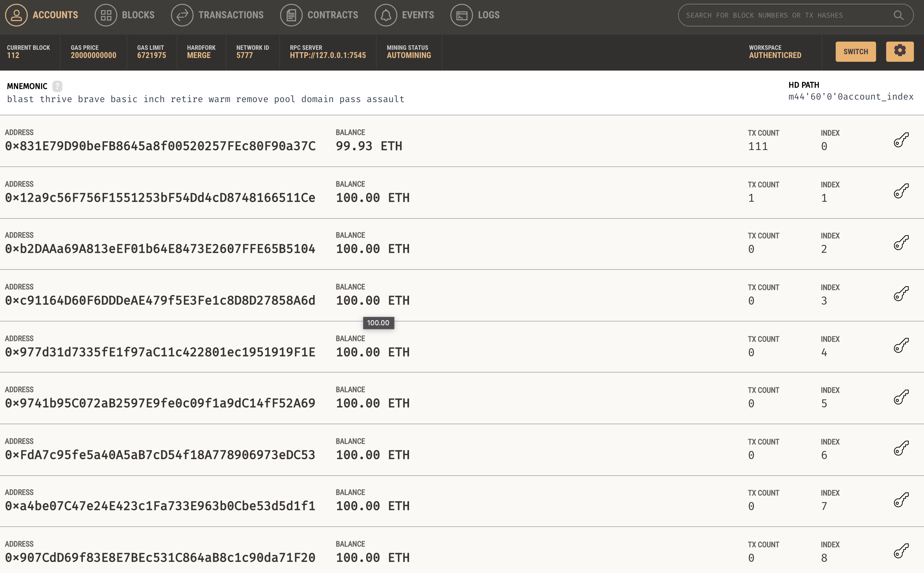Screen dimensions: 924x573
Task: Click the mnemonic help question mark
Action: click(57, 86)
